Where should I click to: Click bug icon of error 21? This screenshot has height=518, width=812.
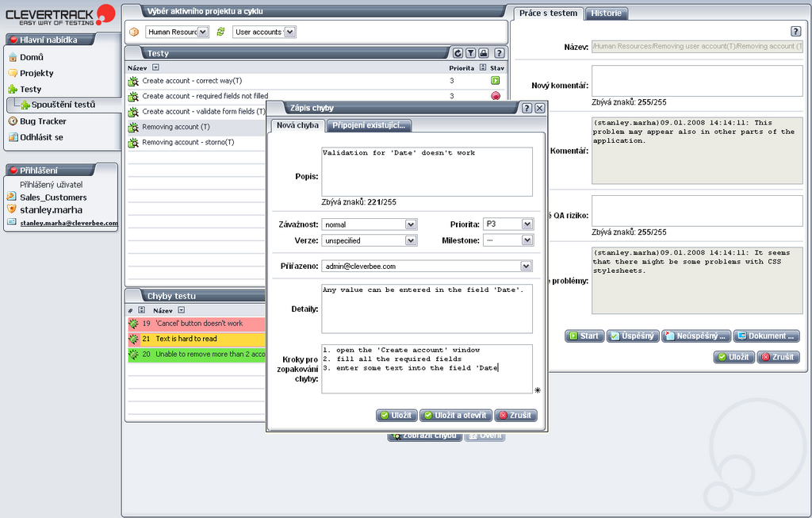[133, 339]
